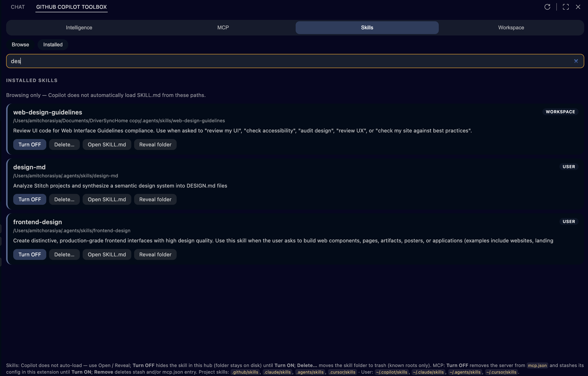Switch to the CHAT tab
Viewport: 588px width, 376px height.
(17, 7)
